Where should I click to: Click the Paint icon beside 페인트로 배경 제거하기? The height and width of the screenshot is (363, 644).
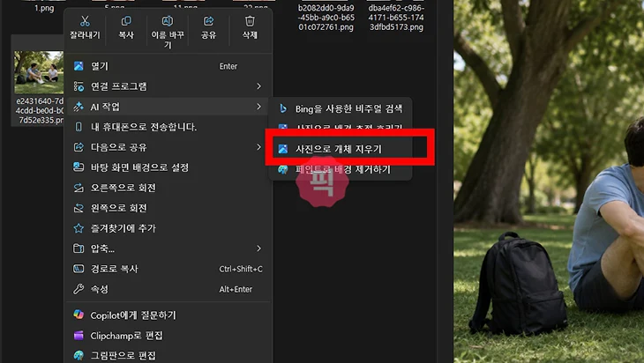pyautogui.click(x=283, y=169)
